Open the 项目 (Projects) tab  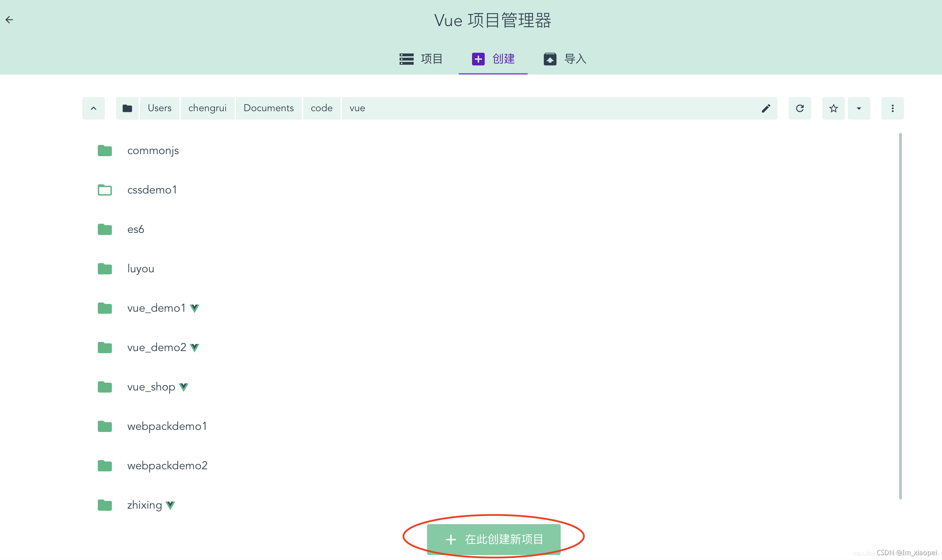(421, 59)
